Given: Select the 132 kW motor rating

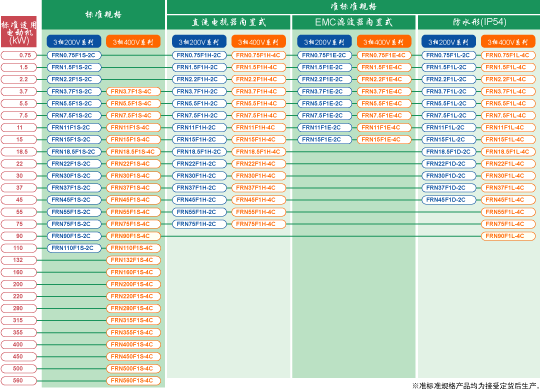Looking at the screenshot, I should tap(19, 260).
